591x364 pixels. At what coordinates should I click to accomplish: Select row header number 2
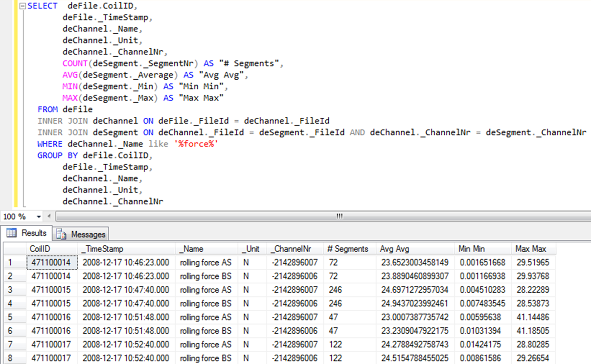[x=15, y=276]
